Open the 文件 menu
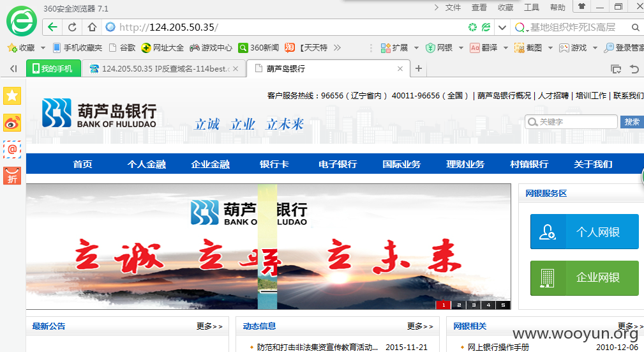 pyautogui.click(x=453, y=8)
